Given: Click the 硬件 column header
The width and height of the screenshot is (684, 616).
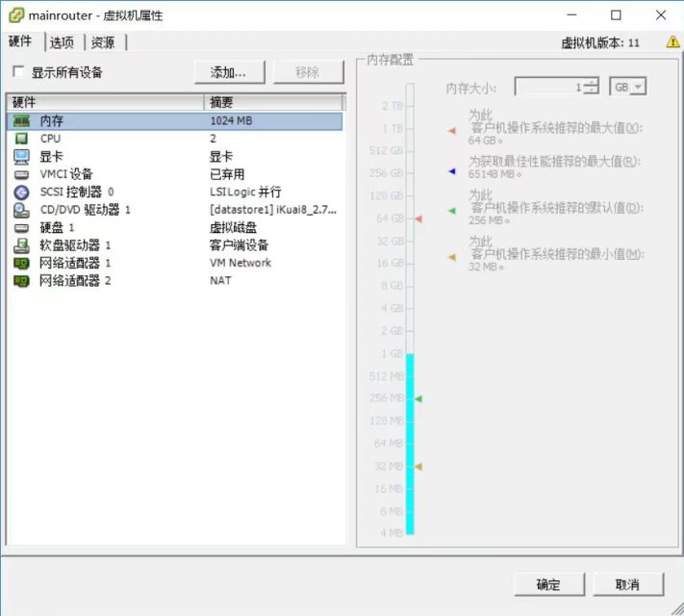Looking at the screenshot, I should (105, 103).
